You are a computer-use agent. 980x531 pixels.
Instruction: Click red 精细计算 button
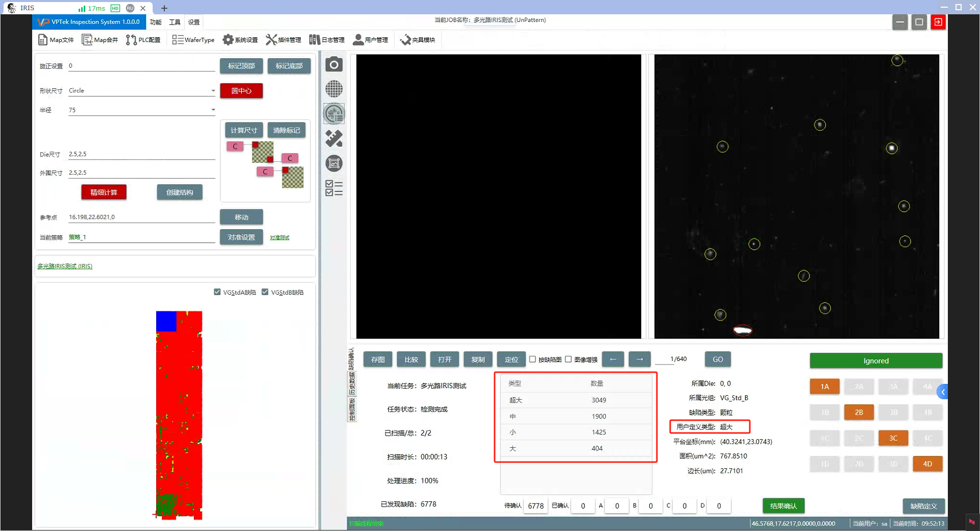pyautogui.click(x=104, y=192)
